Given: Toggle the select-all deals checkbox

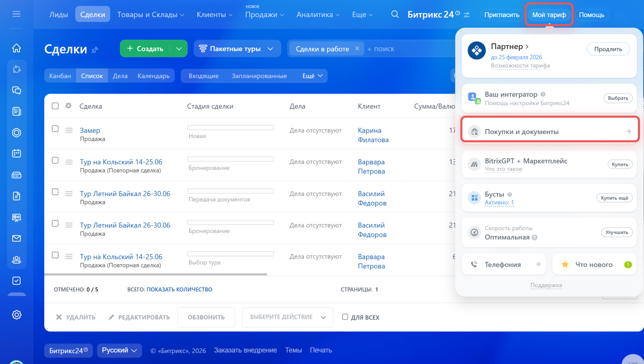Looking at the screenshot, I should tap(55, 106).
